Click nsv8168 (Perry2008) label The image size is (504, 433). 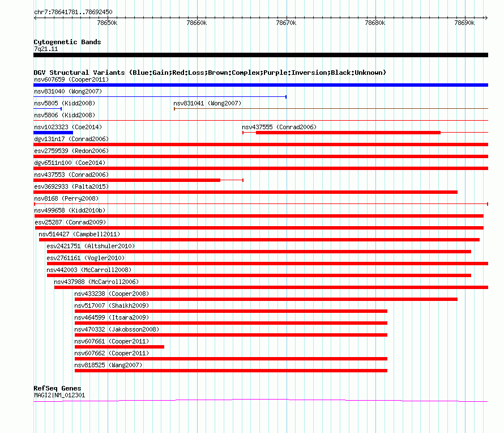[66, 198]
